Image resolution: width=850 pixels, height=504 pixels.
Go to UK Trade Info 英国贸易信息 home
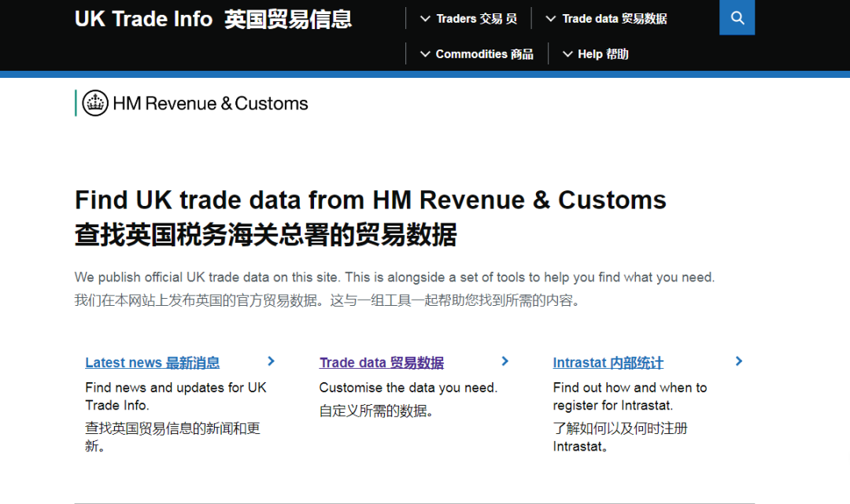click(x=213, y=20)
